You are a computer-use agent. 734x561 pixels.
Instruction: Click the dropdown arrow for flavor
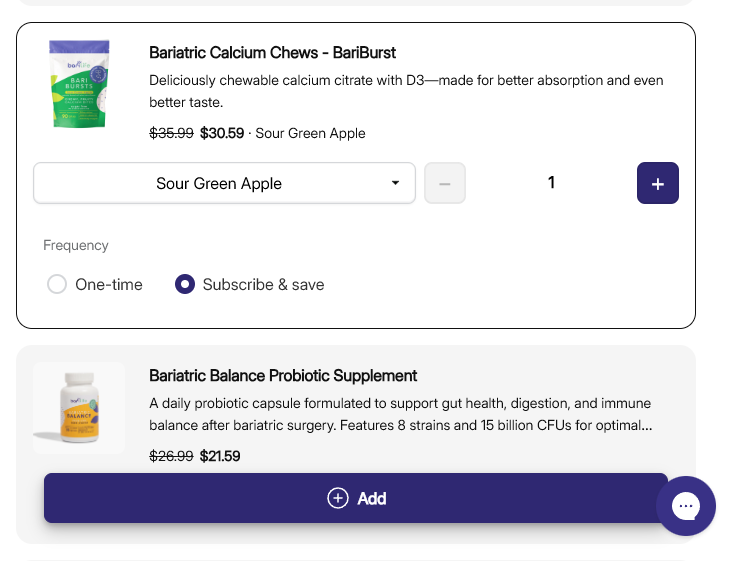[395, 183]
